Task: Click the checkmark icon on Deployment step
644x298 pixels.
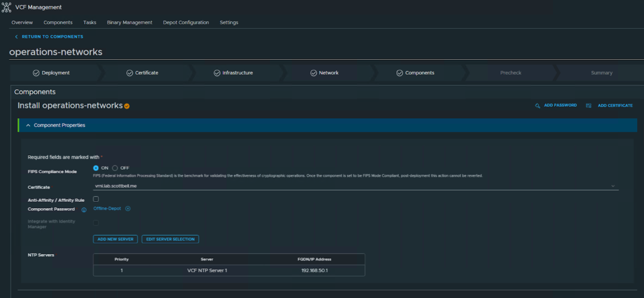Action: pos(36,73)
